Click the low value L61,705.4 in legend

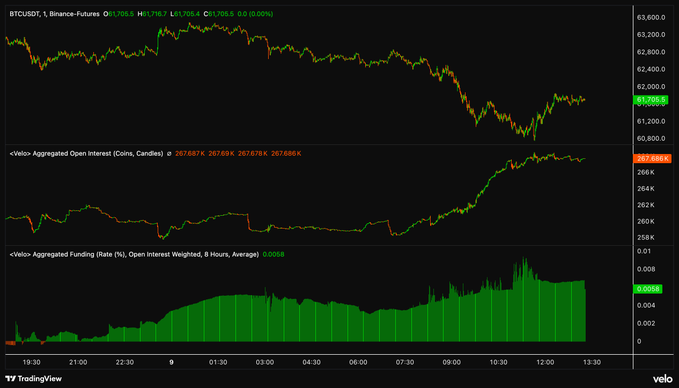(x=185, y=14)
